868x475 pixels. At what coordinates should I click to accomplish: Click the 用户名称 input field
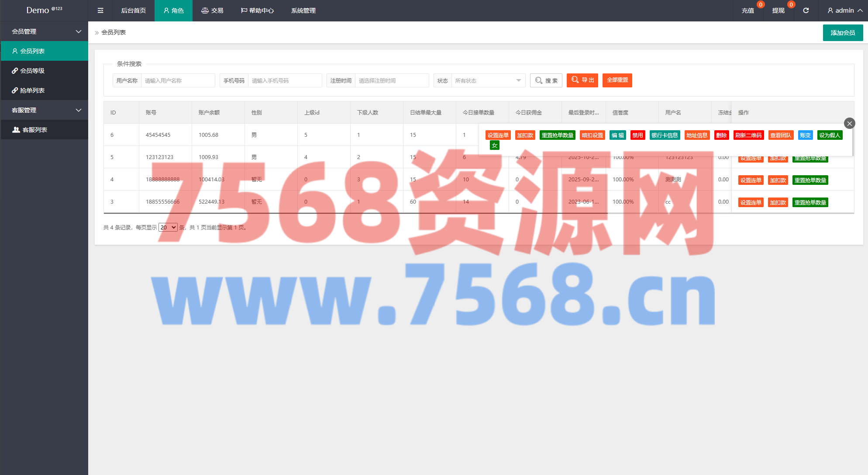[x=178, y=80]
